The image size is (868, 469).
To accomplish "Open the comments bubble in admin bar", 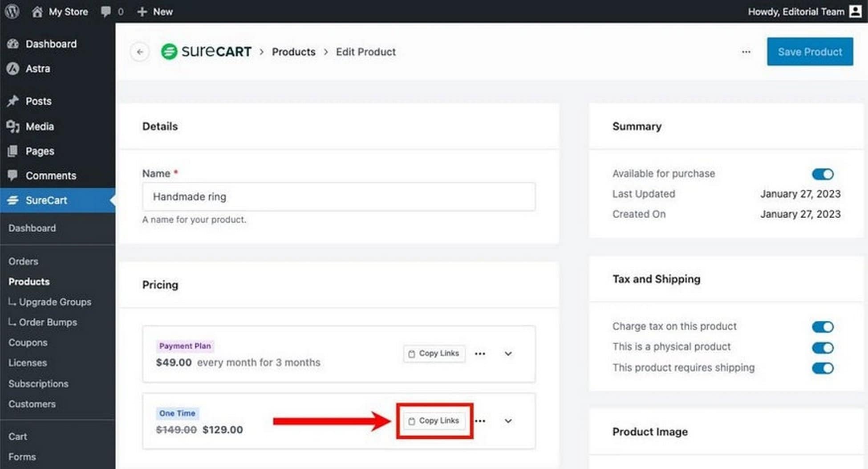I will click(106, 12).
